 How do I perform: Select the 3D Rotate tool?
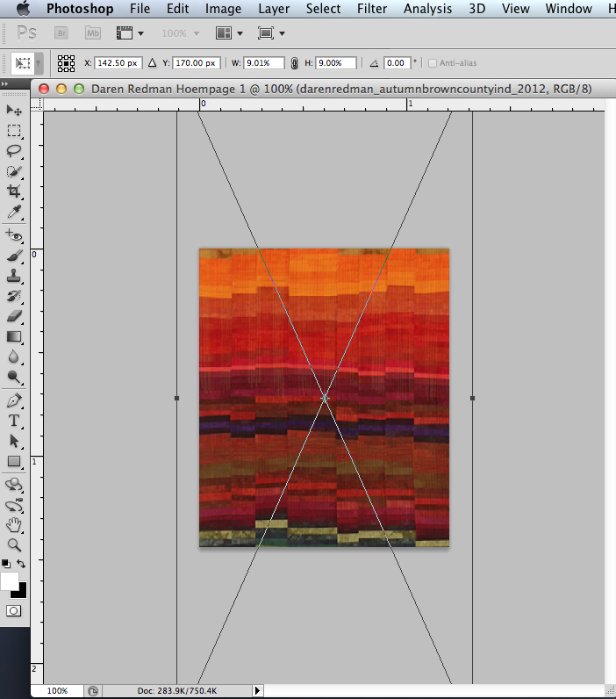click(x=14, y=485)
